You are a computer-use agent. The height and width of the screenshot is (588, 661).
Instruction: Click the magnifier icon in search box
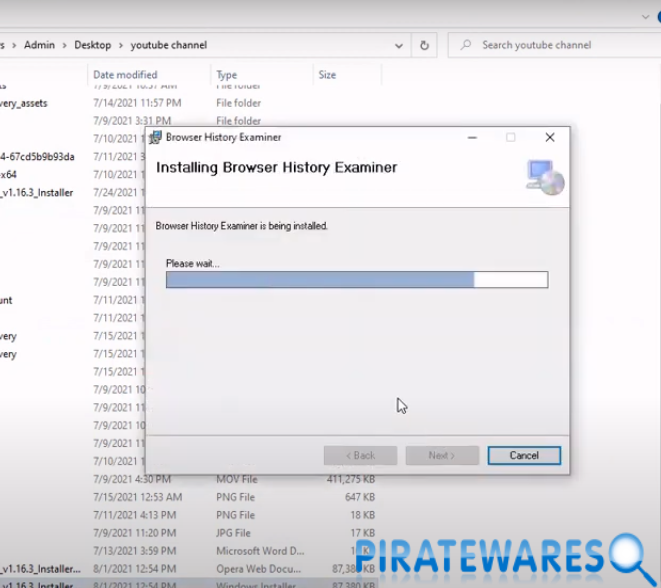(466, 45)
